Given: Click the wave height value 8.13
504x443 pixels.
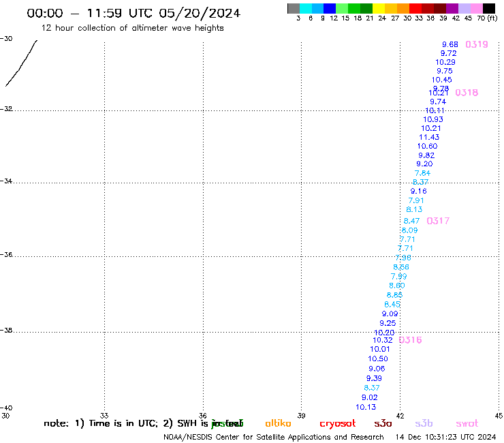Looking at the screenshot, I should pyautogui.click(x=414, y=209).
